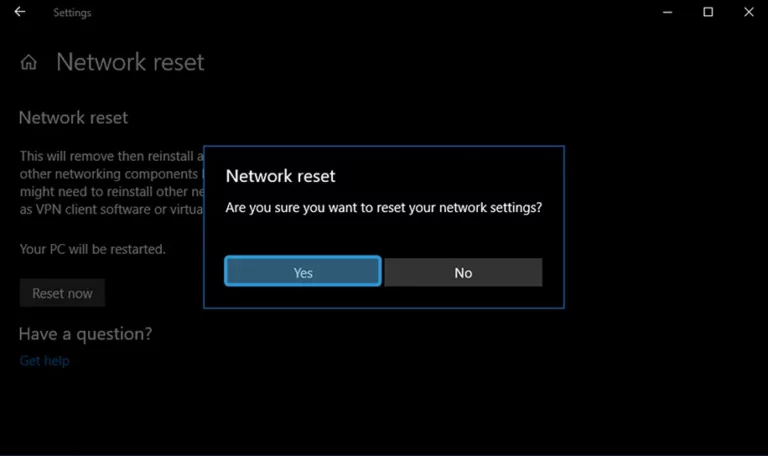
Task: Click the 'as VPN client software' text line
Action: point(111,210)
